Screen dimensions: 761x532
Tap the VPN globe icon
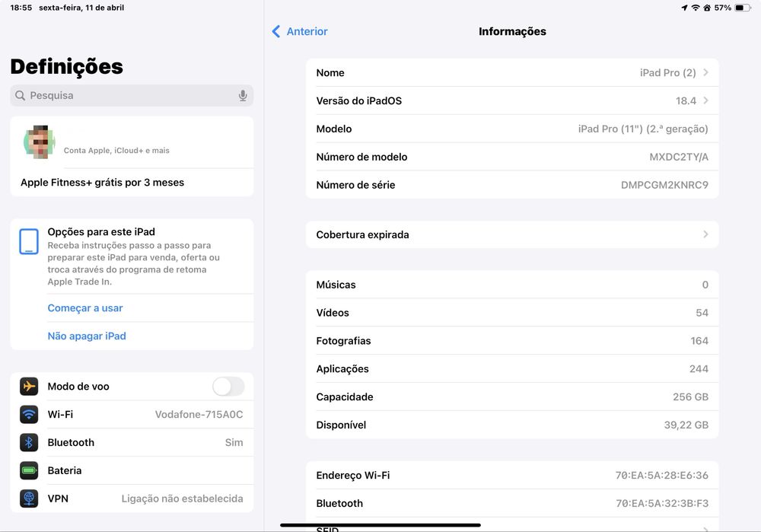29,499
